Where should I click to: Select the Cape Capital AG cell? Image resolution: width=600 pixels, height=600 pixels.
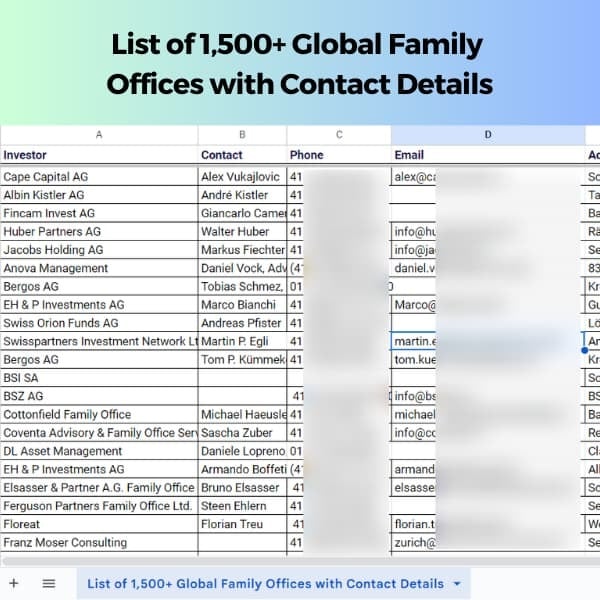click(99, 177)
